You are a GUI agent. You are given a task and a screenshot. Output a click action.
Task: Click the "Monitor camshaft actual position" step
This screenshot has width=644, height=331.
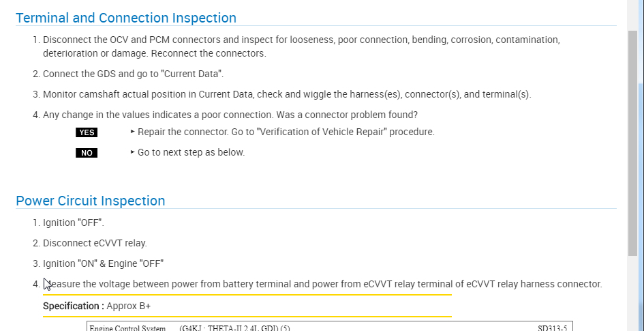pyautogui.click(x=286, y=94)
